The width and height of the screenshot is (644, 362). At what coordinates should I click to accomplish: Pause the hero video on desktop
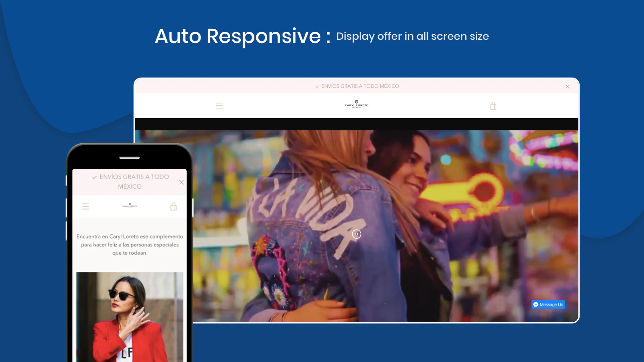(357, 234)
